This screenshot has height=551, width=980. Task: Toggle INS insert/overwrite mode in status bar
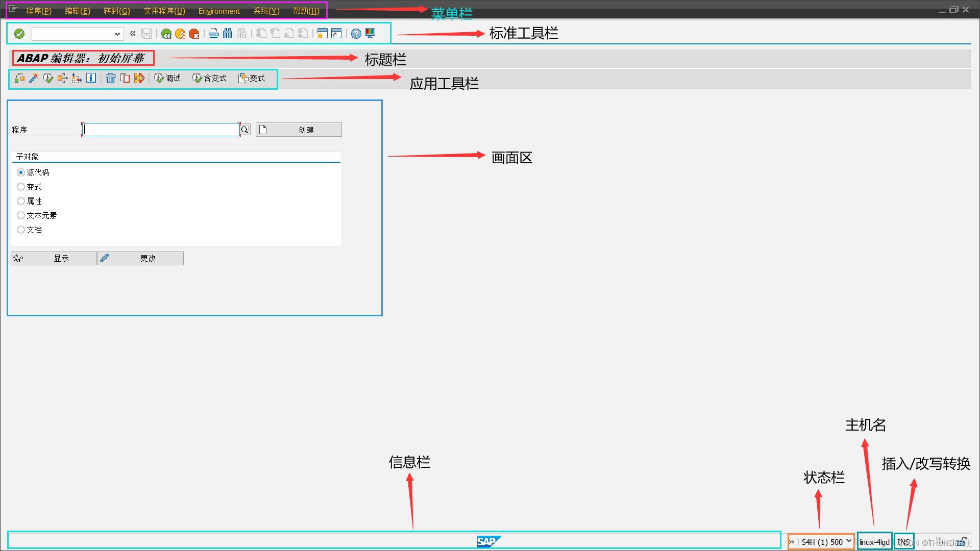tap(903, 541)
